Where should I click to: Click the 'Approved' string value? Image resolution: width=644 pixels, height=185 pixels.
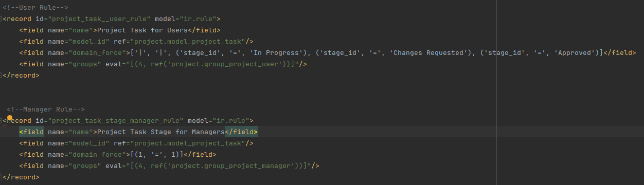(575, 53)
